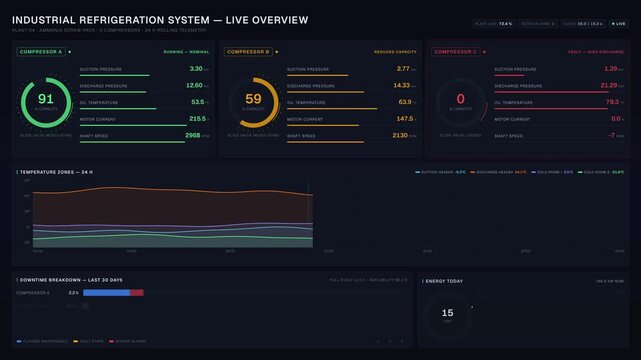Click the red sensor alarms segment for Compressor A
This screenshot has width=641, height=360.
(137, 293)
